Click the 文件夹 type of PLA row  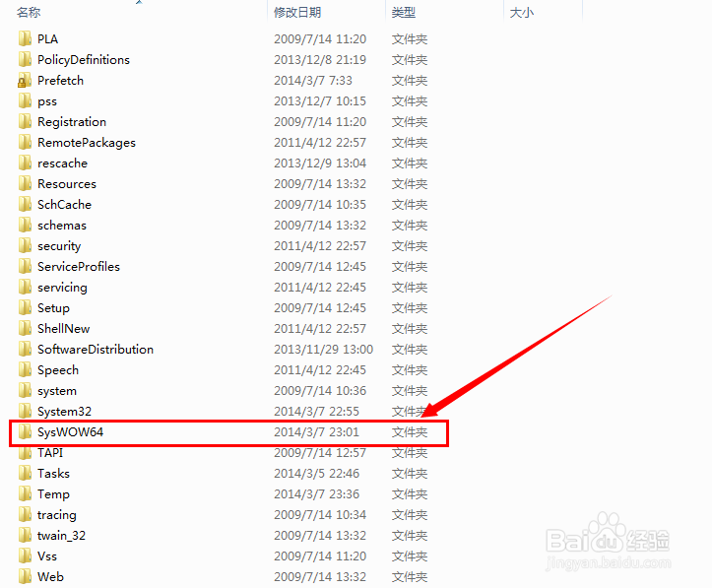[410, 39]
